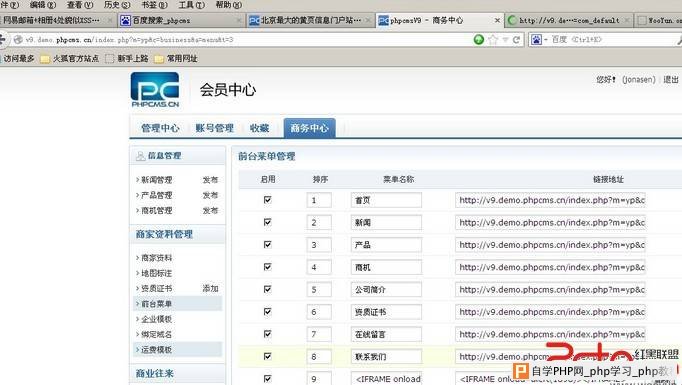Image resolution: width=682 pixels, height=385 pixels.
Task: Uncheck the 首页 menu enable checkbox
Action: point(267,199)
